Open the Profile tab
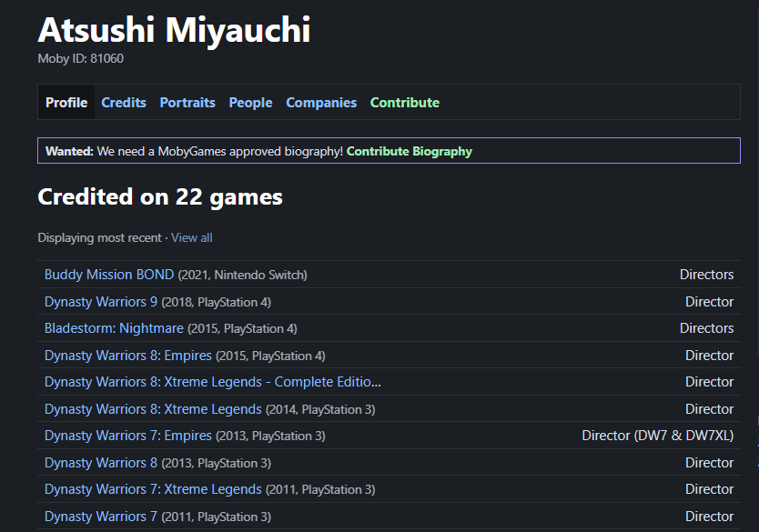This screenshot has height=532, width=759. click(x=66, y=103)
